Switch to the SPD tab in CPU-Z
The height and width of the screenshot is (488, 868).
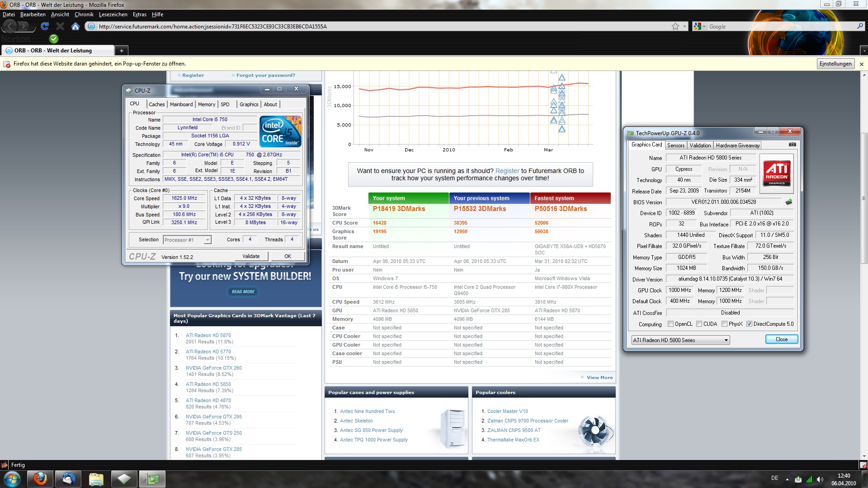[225, 104]
